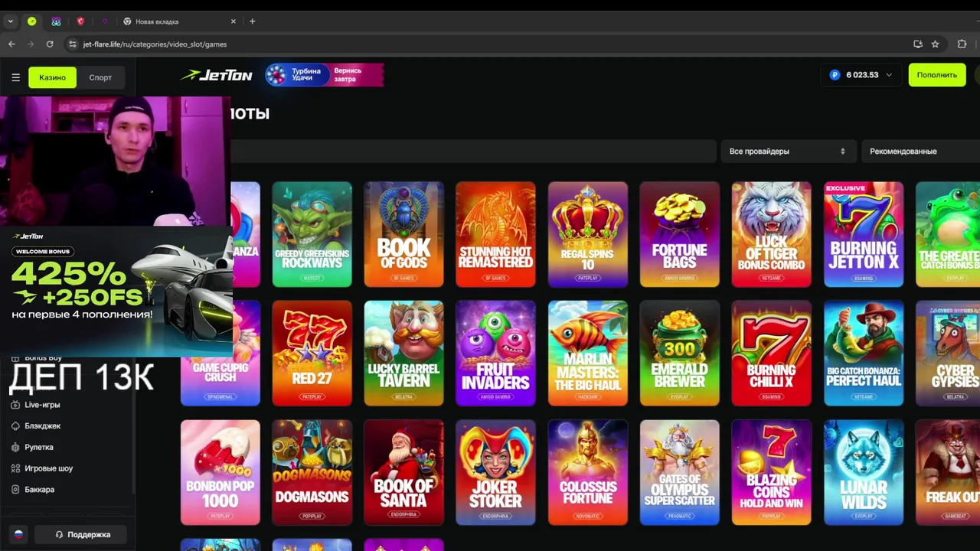Open 300 Emerald Brewer slot

pyautogui.click(x=680, y=353)
